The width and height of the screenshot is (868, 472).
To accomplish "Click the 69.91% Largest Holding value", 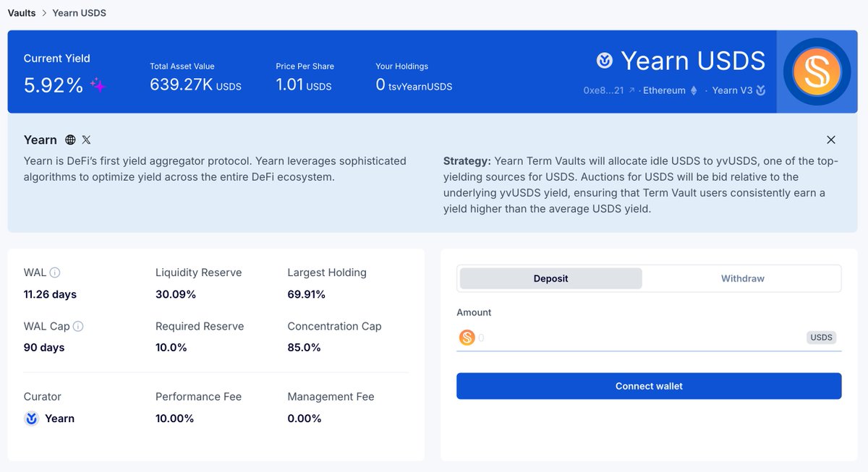I will tap(307, 294).
